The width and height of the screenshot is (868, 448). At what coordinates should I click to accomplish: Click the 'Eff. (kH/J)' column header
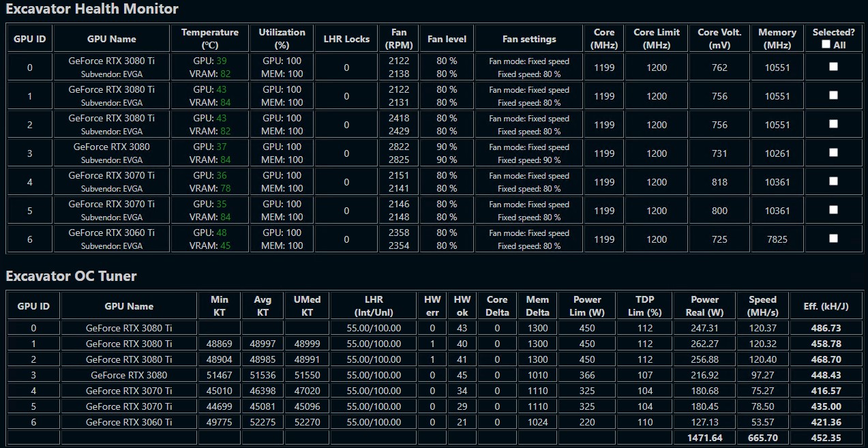click(826, 306)
